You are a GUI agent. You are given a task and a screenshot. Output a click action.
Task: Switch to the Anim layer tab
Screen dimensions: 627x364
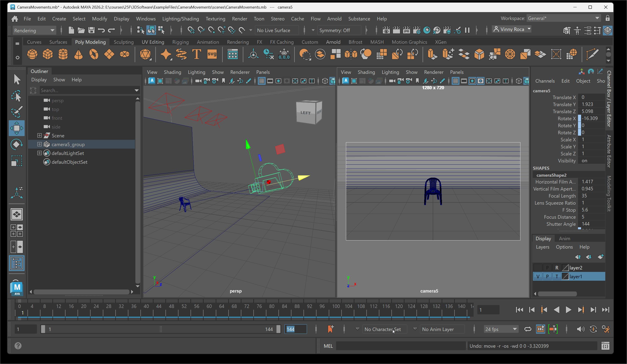point(564,238)
